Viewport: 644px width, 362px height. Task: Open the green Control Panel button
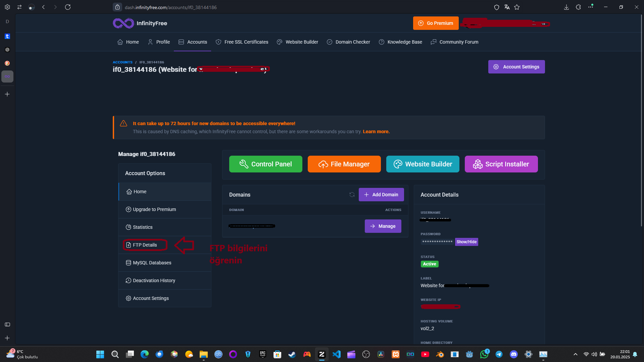tap(266, 164)
